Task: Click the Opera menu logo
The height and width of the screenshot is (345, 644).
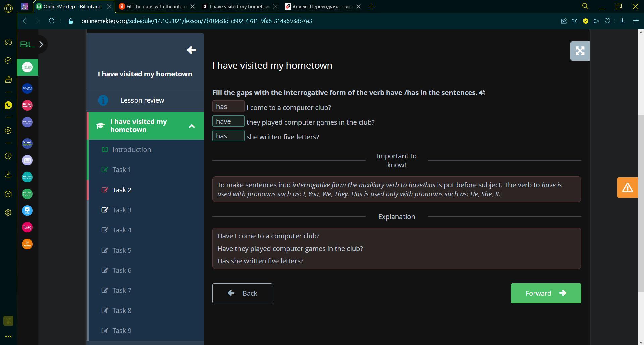Action: (x=8, y=8)
